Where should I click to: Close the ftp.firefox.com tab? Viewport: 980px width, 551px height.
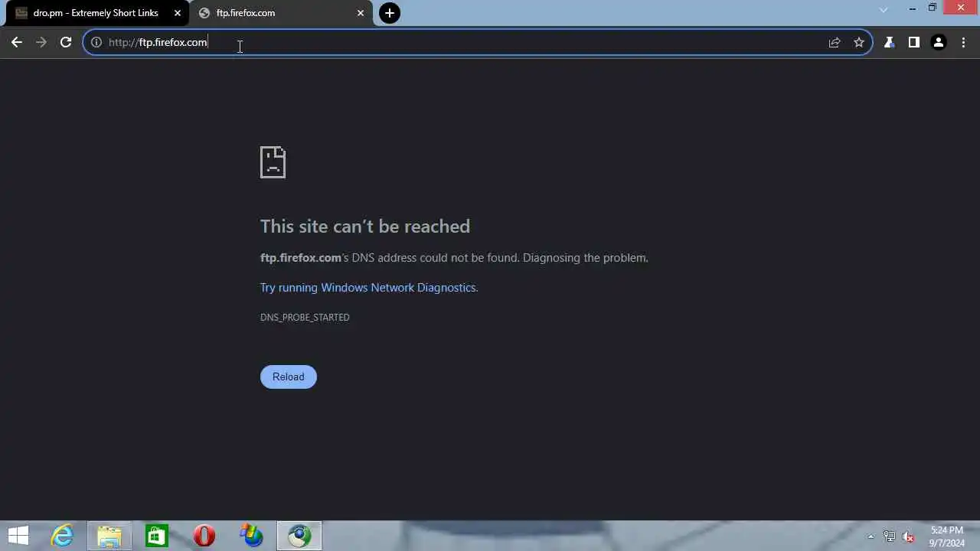point(361,13)
